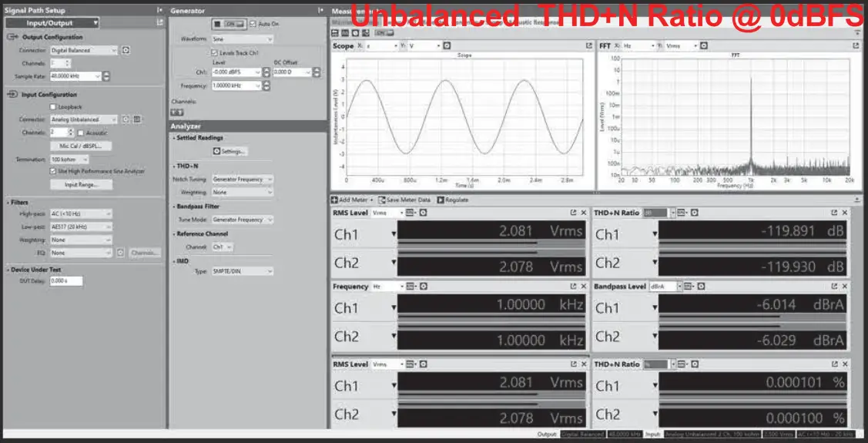Pin the Signal Path Setup panel
The image size is (868, 443).
[x=159, y=10]
